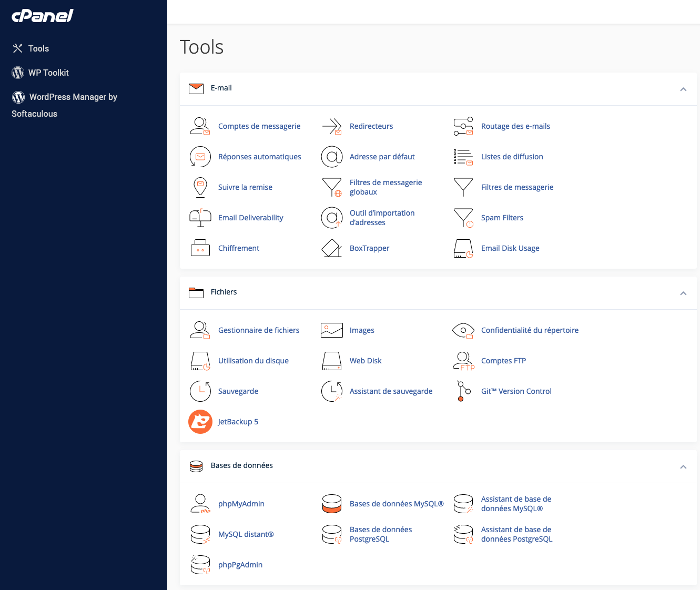Image resolution: width=700 pixels, height=590 pixels.
Task: Open the Email Disk Usage link
Action: click(510, 248)
